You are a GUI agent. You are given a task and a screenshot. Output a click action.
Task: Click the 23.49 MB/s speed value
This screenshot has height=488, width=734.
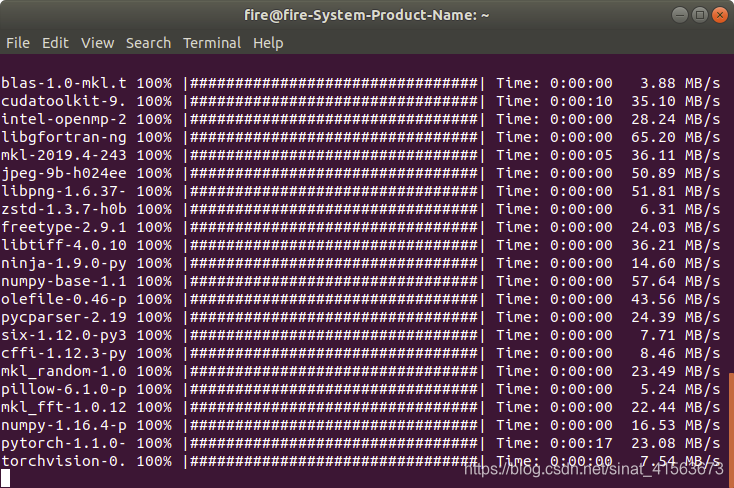point(675,371)
